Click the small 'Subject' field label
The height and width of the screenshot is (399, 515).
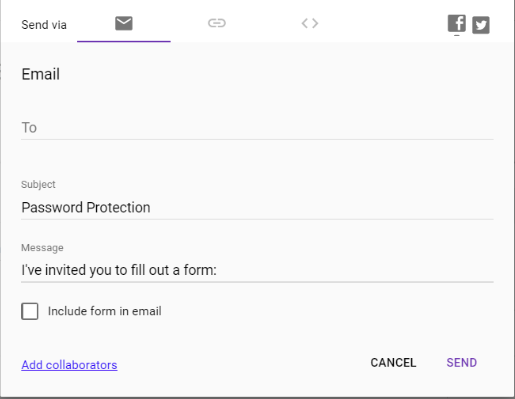click(38, 184)
